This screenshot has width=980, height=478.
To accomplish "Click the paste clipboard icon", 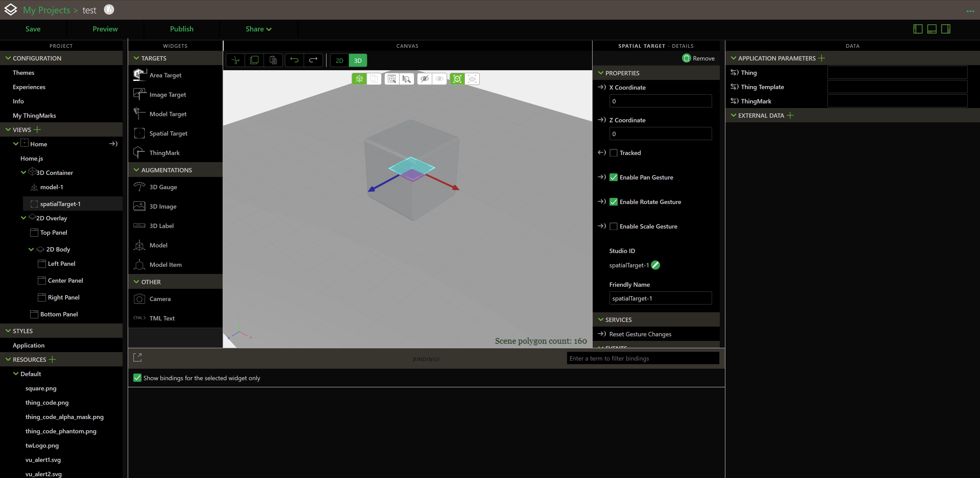I will click(273, 60).
